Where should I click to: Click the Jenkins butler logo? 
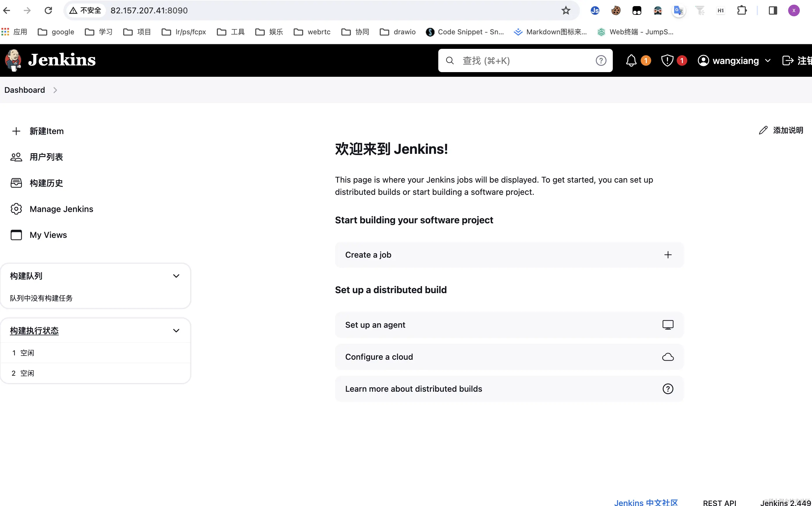pos(13,60)
